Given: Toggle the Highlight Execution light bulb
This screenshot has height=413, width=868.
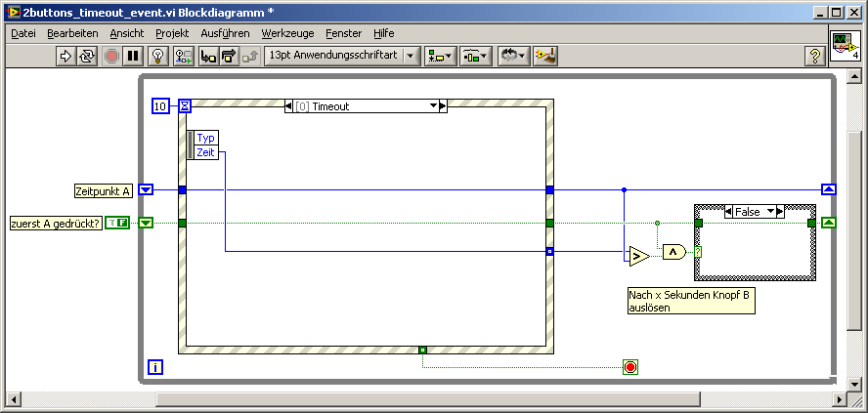Looking at the screenshot, I should [159, 56].
